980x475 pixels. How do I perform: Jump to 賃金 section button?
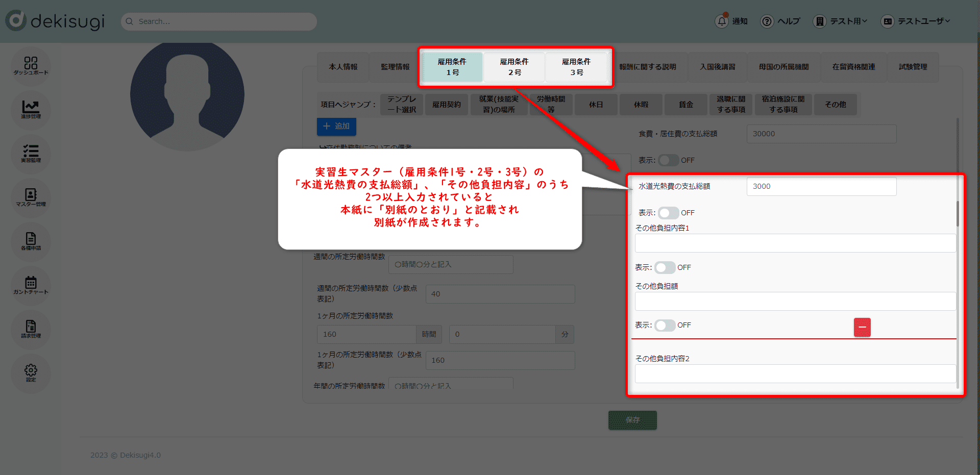[x=685, y=105]
